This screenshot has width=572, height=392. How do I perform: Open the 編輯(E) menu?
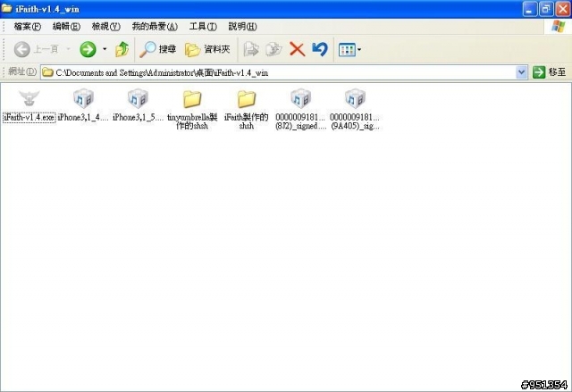[x=66, y=26]
